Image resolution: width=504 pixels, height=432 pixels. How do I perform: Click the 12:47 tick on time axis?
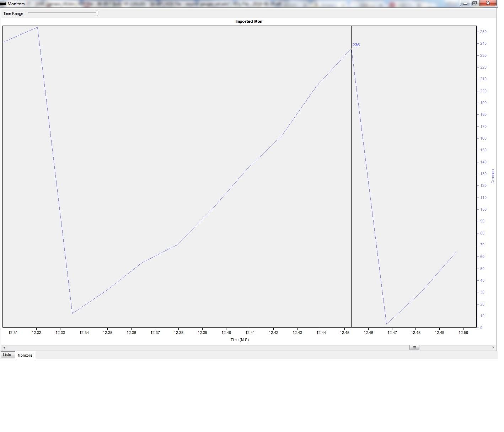(392, 333)
